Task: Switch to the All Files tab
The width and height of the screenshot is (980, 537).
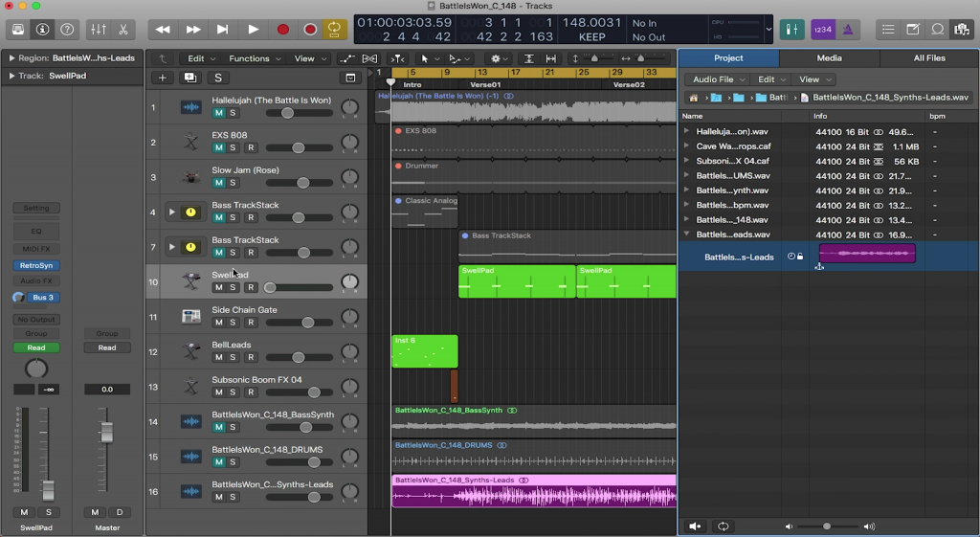Action: click(929, 58)
